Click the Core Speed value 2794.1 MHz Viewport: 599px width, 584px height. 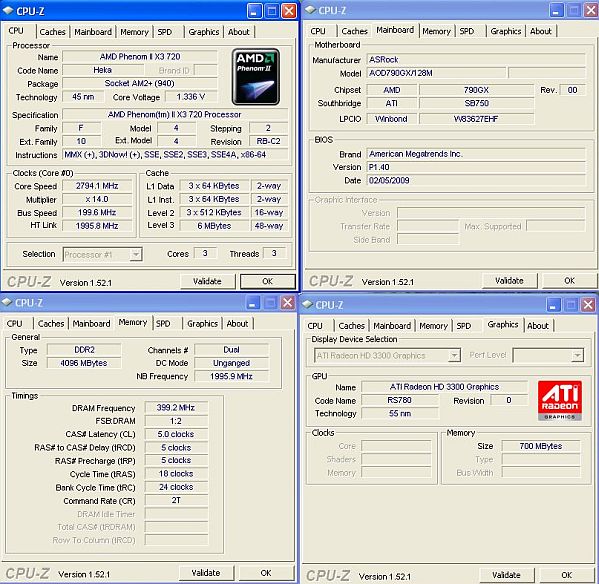[x=97, y=186]
